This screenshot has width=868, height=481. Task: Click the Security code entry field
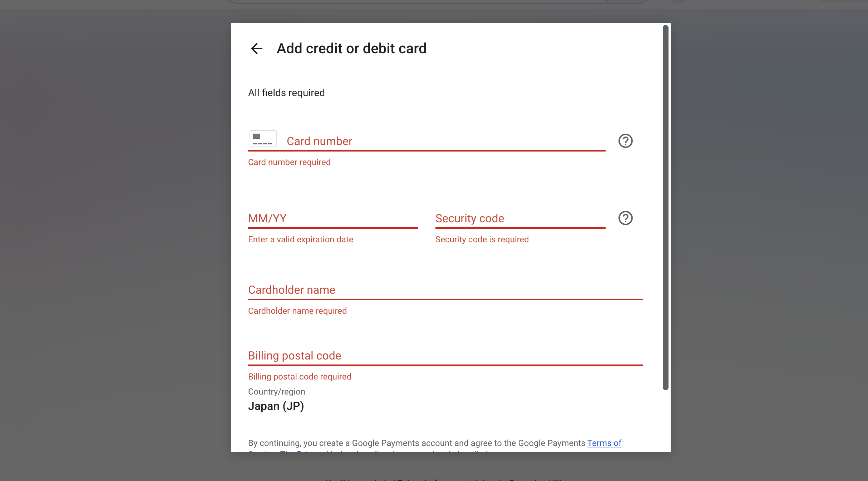[x=518, y=218]
